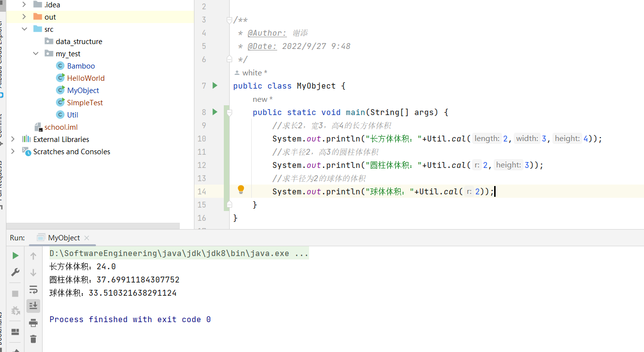The width and height of the screenshot is (644, 352).
Task: Click the Scratches and Consoles icon
Action: pos(26,151)
